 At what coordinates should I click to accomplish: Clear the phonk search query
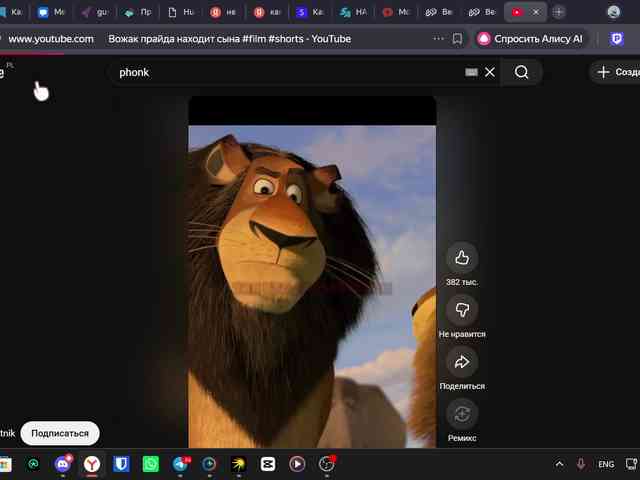(x=490, y=72)
